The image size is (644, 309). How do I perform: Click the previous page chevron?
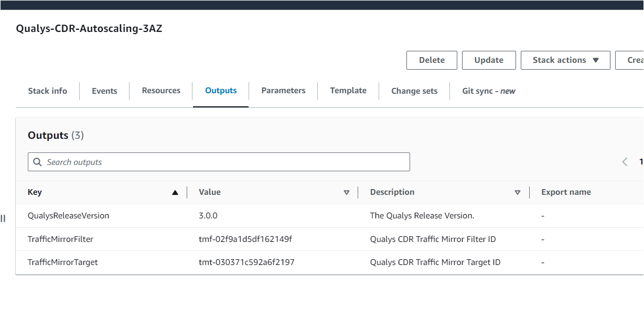point(625,162)
